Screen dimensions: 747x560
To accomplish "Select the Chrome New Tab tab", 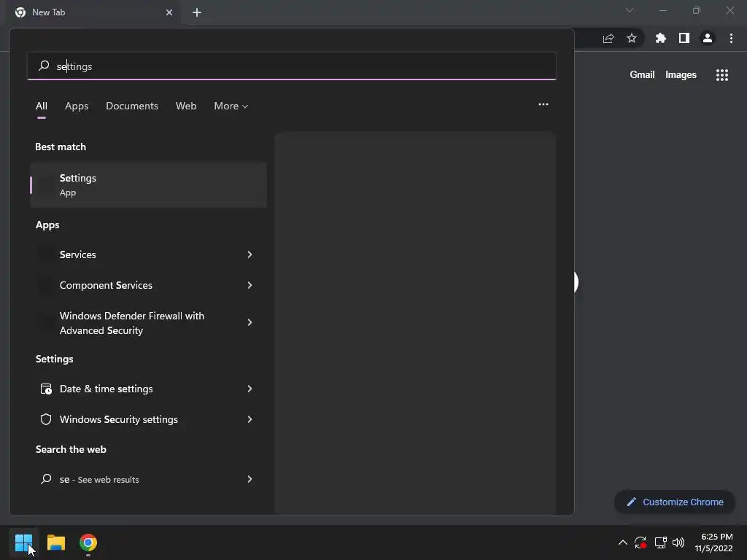I will point(94,12).
